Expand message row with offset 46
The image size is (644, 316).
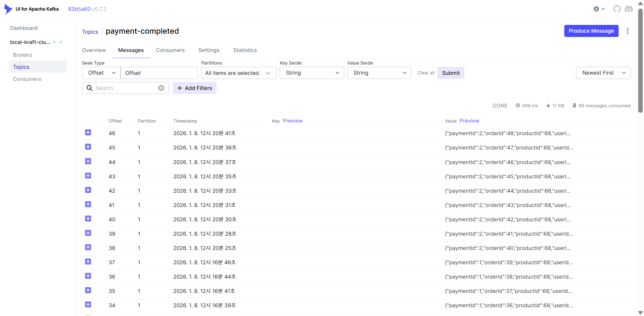click(88, 133)
